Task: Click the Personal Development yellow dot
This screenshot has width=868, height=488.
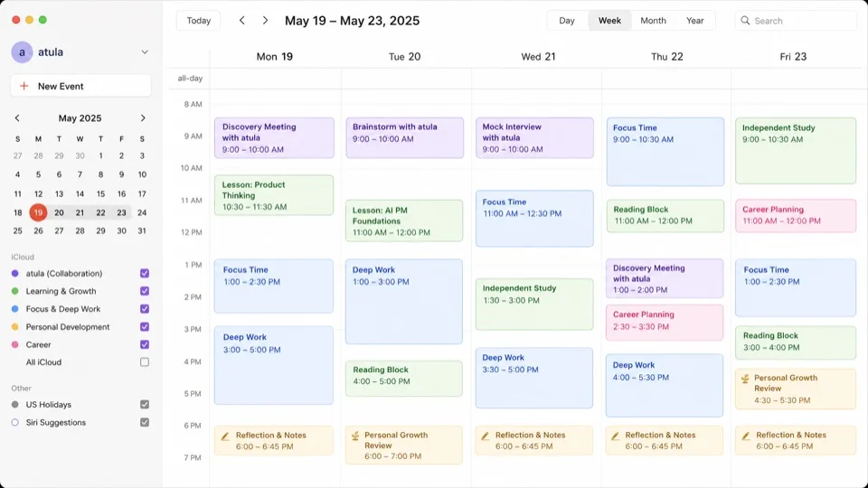Action: point(15,327)
